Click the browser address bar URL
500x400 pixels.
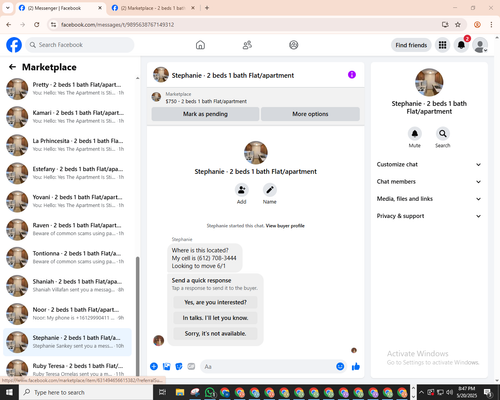point(118,25)
